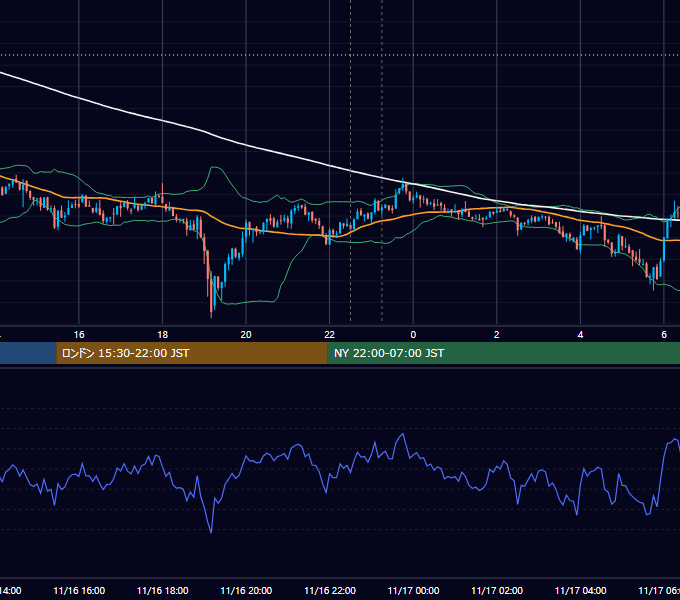Viewport: 680px width, 600px height.
Task: Click hour label 6 on price chart axis
Action: pos(664,335)
